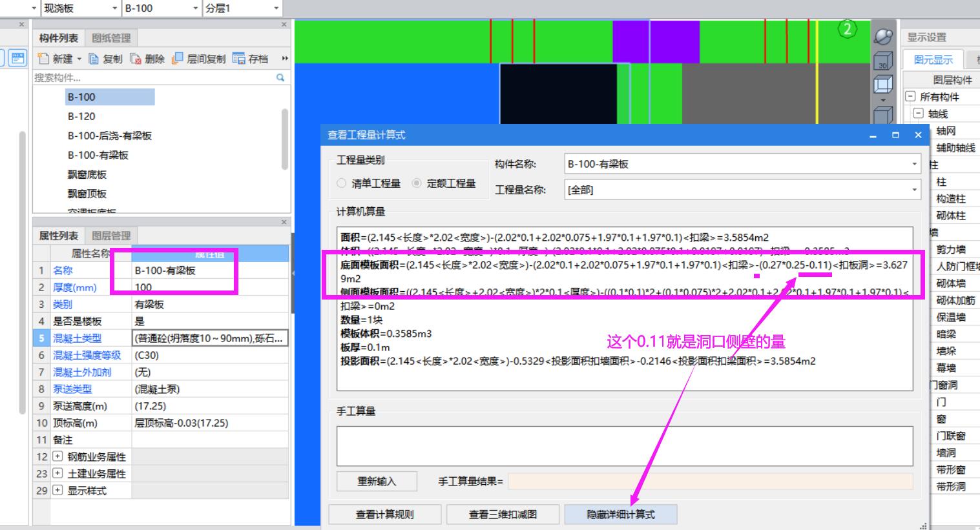
Task: Expand the 钢筋业务属性 property group
Action: pos(57,456)
